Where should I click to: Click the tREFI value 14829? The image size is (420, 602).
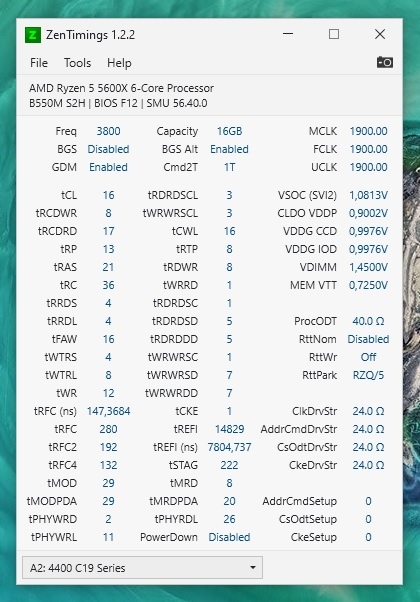(x=229, y=429)
